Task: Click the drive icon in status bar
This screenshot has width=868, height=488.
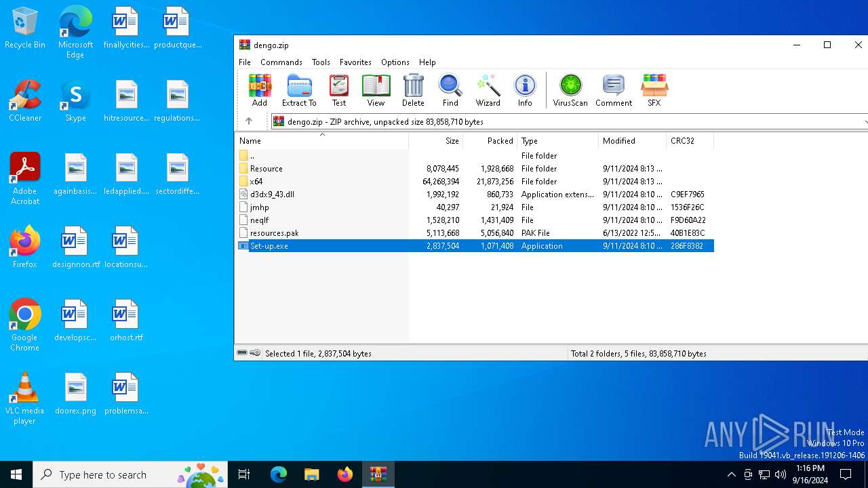Action: tap(242, 353)
